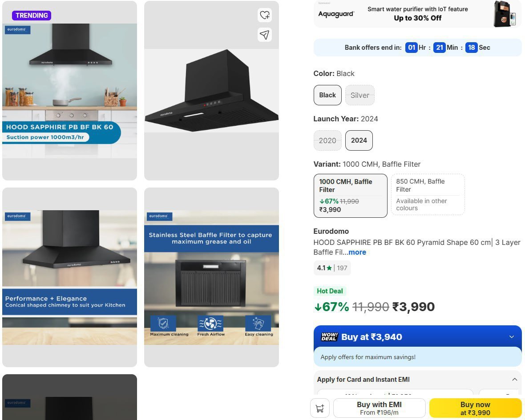The width and height of the screenshot is (525, 420).
Task: Click the WOW! DEAL badge
Action: 330,337
